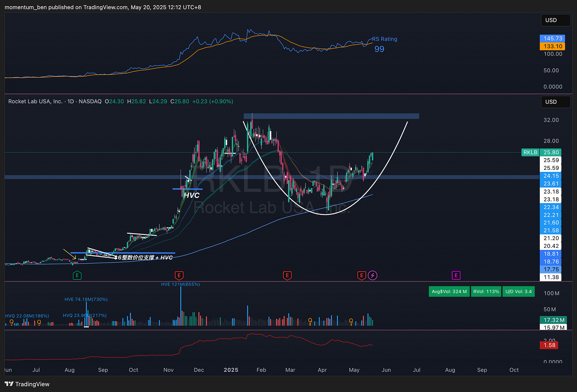Click the 25.80 last price label

tap(551, 152)
